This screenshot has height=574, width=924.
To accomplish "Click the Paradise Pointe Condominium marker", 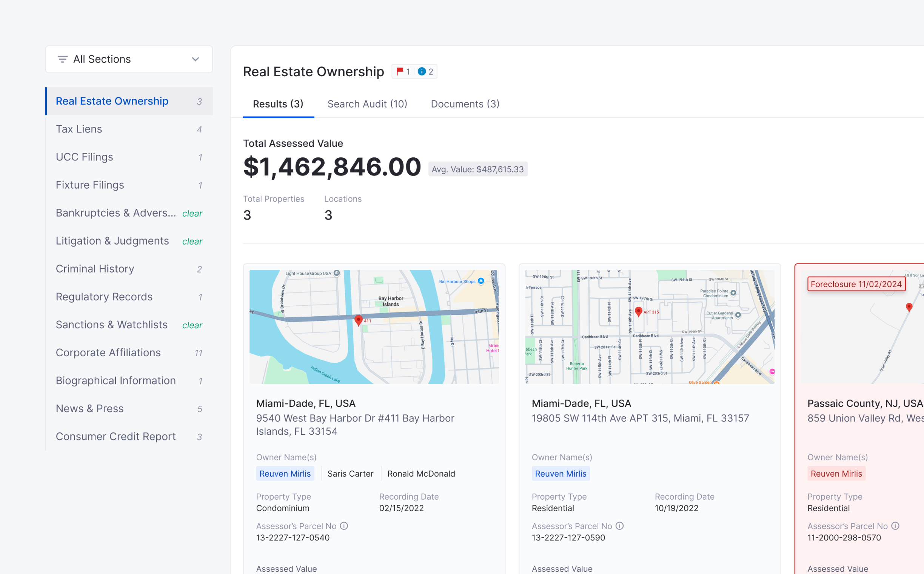I will click(733, 293).
